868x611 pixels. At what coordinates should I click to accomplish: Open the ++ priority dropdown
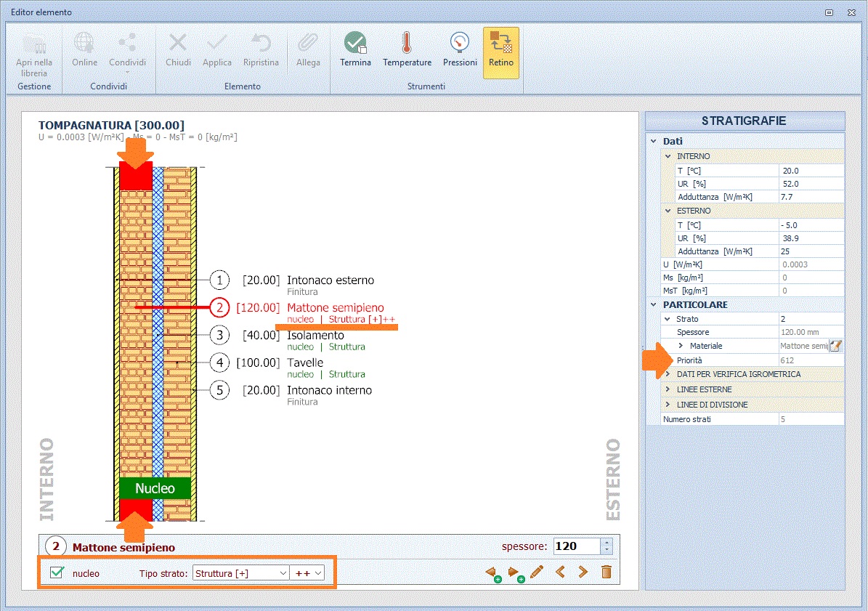click(307, 573)
